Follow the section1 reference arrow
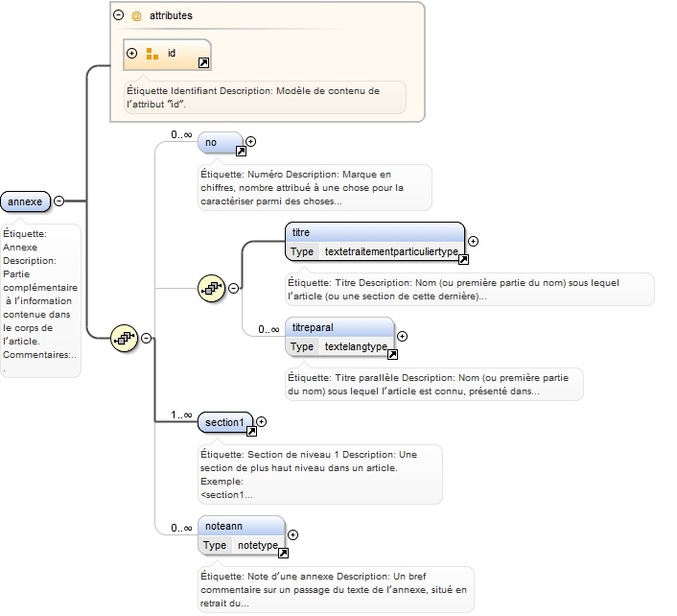This screenshot has height=616, width=677. click(x=251, y=431)
